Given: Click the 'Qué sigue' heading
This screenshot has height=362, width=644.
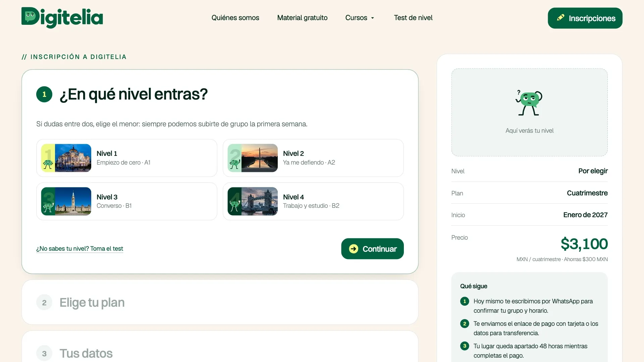Looking at the screenshot, I should pyautogui.click(x=474, y=286).
